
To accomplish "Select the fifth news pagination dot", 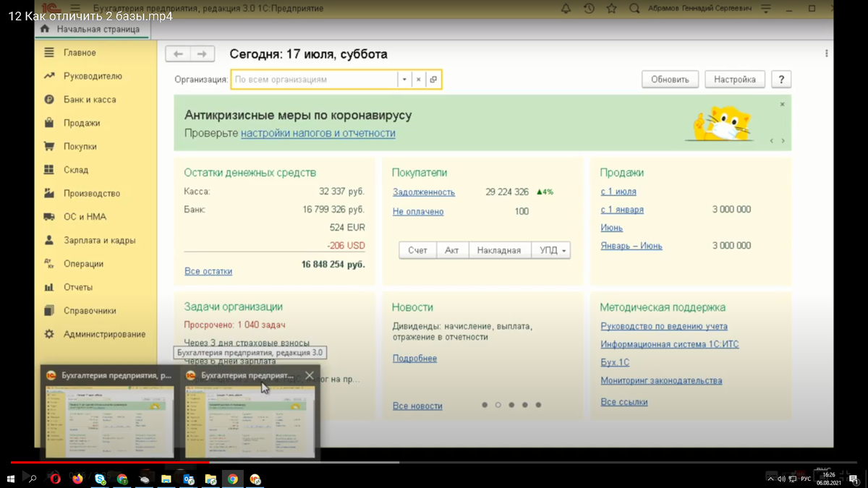I will tap(538, 405).
